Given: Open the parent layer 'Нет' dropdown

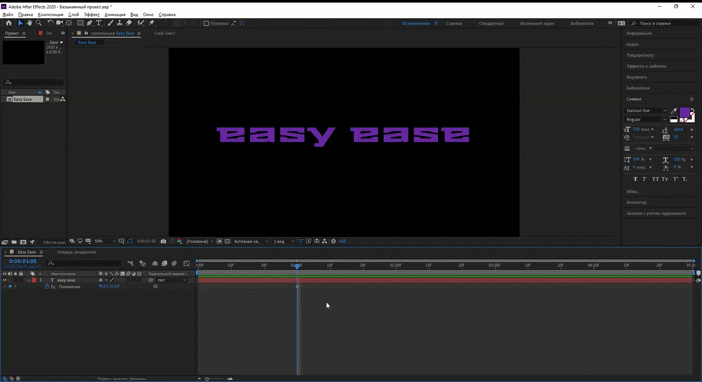Looking at the screenshot, I should pos(171,280).
